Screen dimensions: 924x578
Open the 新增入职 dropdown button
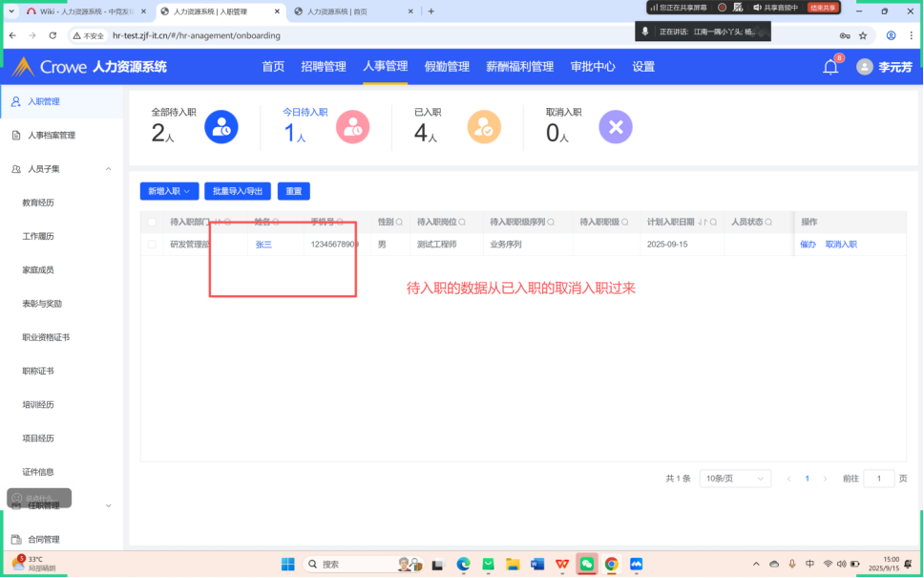pyautogui.click(x=168, y=191)
